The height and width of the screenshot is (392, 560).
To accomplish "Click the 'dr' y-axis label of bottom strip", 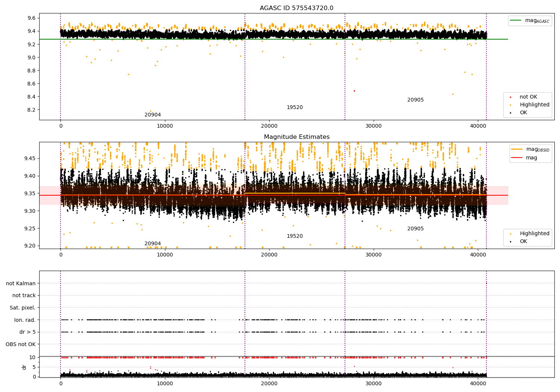I will tap(24, 367).
